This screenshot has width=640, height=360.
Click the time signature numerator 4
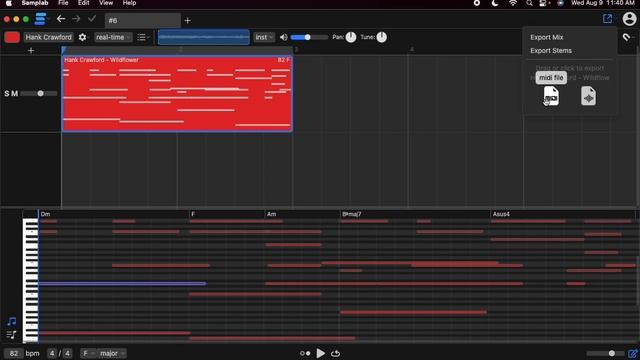coord(52,353)
